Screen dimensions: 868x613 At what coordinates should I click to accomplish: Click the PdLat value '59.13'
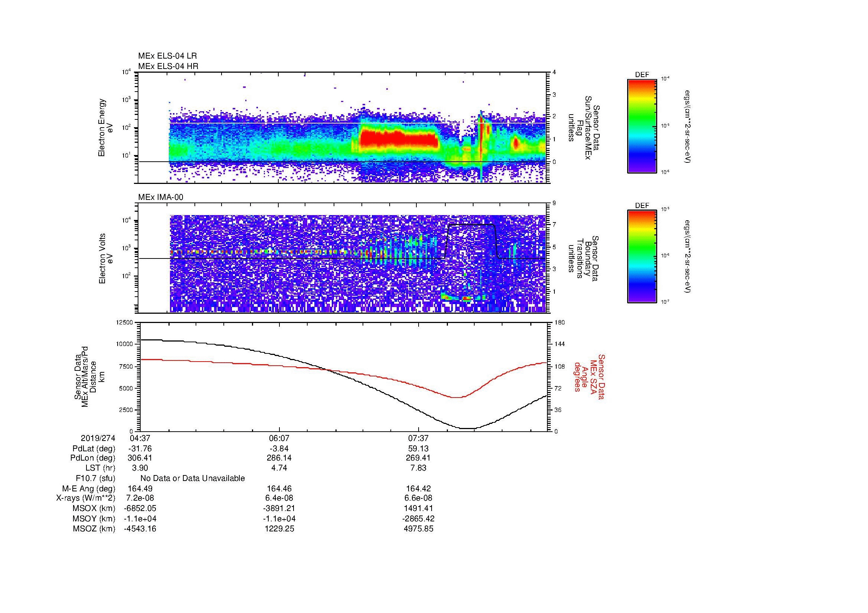click(x=418, y=449)
